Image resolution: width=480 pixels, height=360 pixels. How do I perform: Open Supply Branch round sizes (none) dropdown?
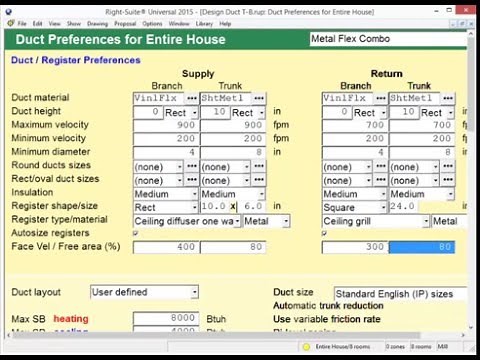(180, 166)
